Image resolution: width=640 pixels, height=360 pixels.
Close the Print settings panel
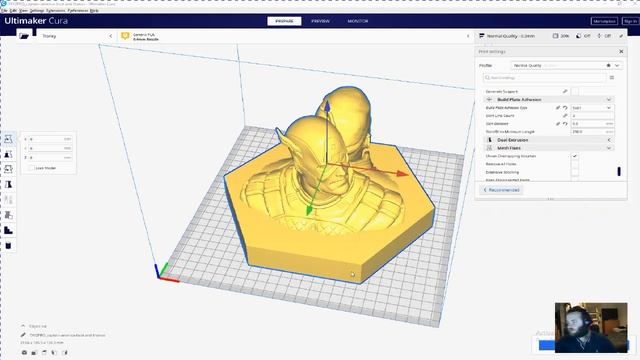(x=621, y=51)
